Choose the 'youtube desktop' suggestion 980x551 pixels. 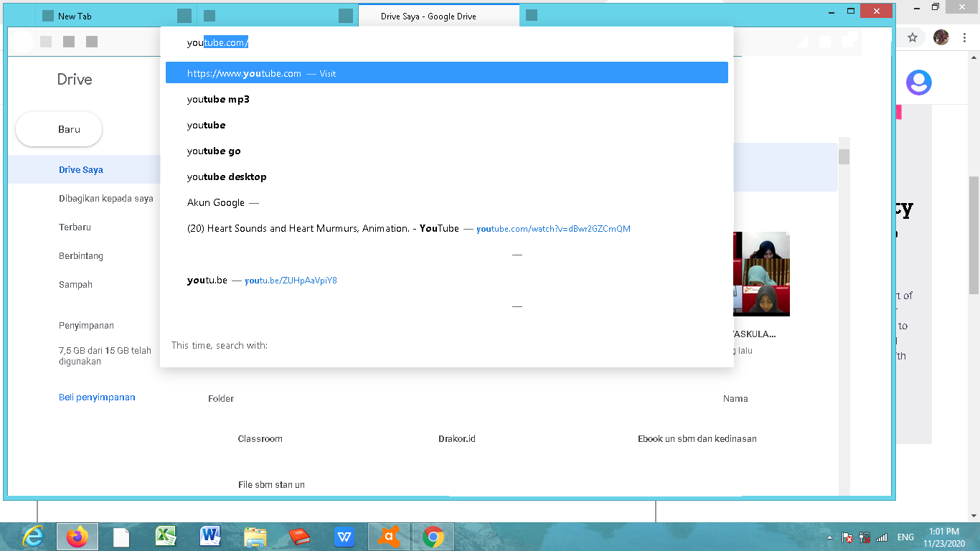[x=446, y=176]
